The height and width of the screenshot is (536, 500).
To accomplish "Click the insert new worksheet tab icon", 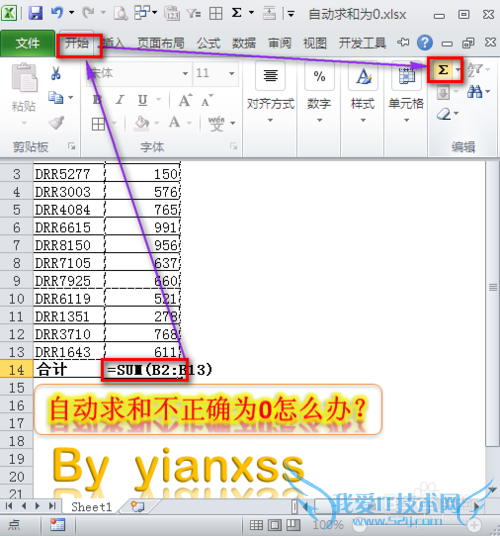I will click(x=138, y=507).
